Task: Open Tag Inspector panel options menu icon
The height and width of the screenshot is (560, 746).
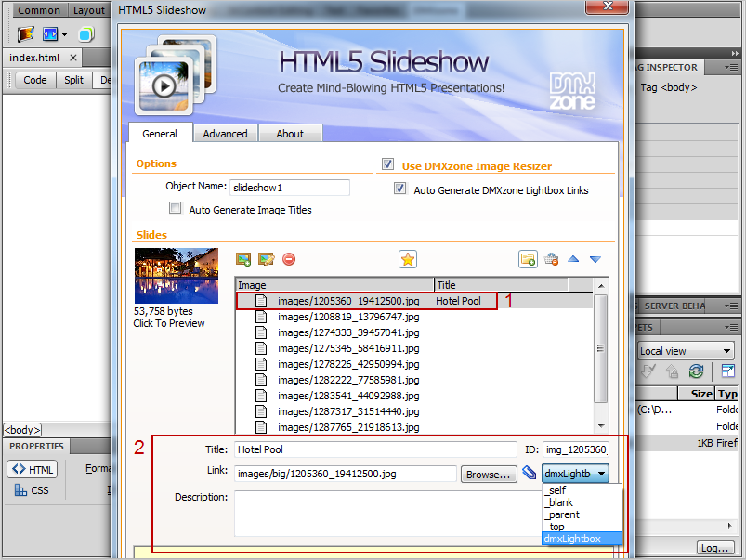Action: click(731, 68)
